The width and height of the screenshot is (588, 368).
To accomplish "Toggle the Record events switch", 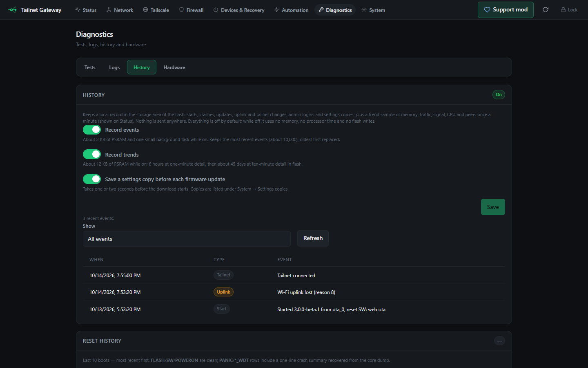I will point(92,130).
